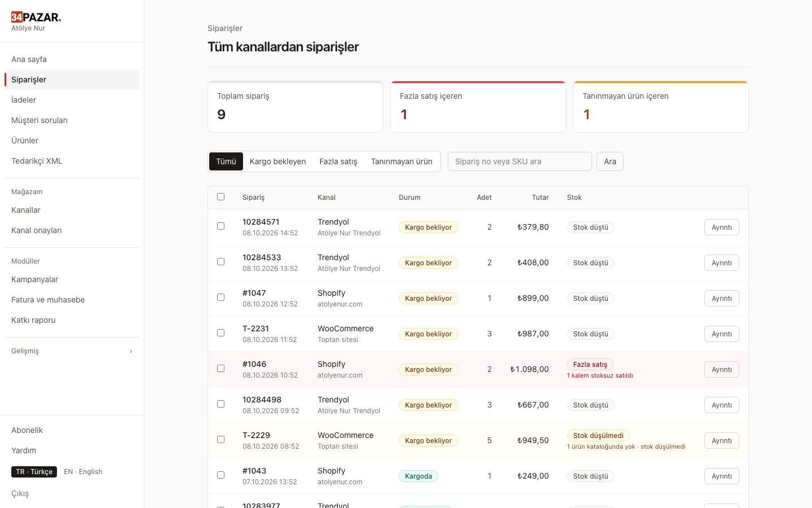Image resolution: width=812 pixels, height=508 pixels.
Task: Check the box for order T-2229
Action: (x=220, y=440)
